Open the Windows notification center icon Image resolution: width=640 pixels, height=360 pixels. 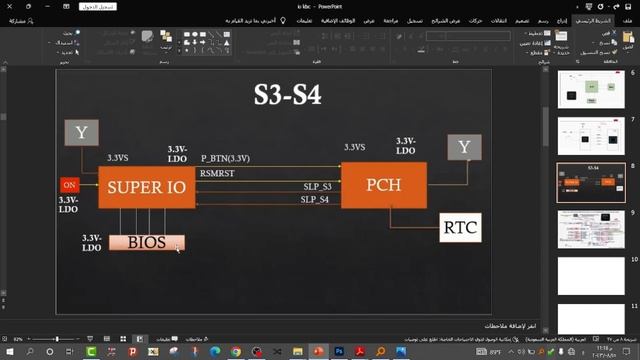627,351
